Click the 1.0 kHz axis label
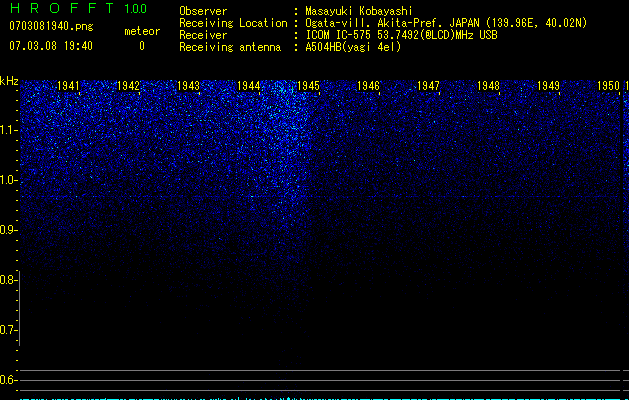 point(8,180)
